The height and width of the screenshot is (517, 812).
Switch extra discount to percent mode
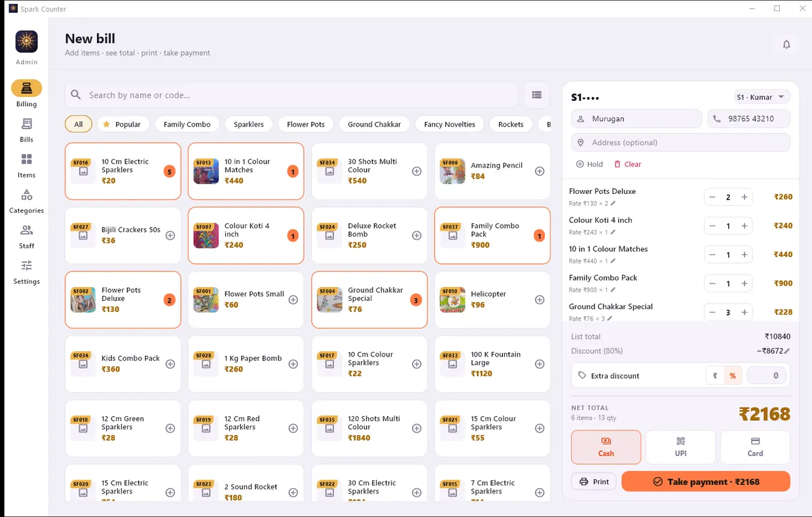tap(733, 375)
